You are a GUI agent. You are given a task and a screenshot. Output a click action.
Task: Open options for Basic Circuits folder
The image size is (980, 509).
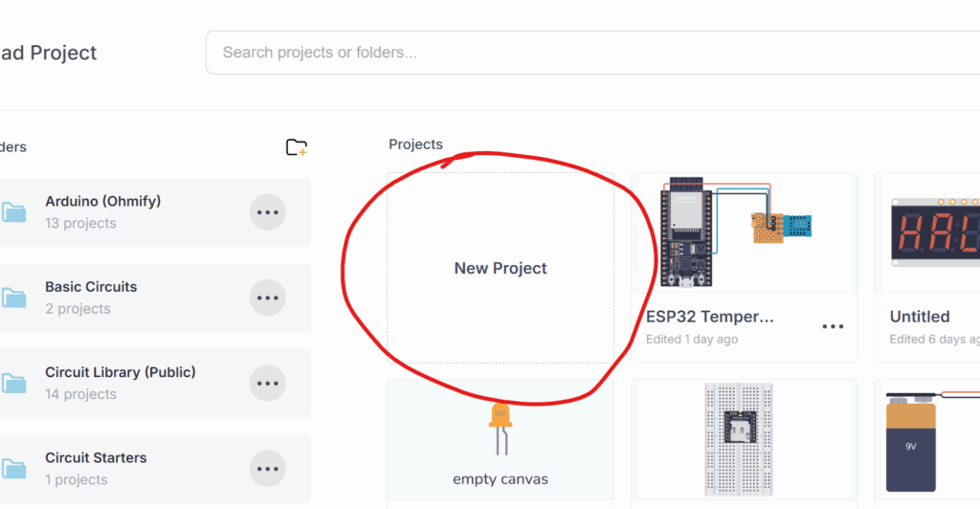(x=268, y=298)
